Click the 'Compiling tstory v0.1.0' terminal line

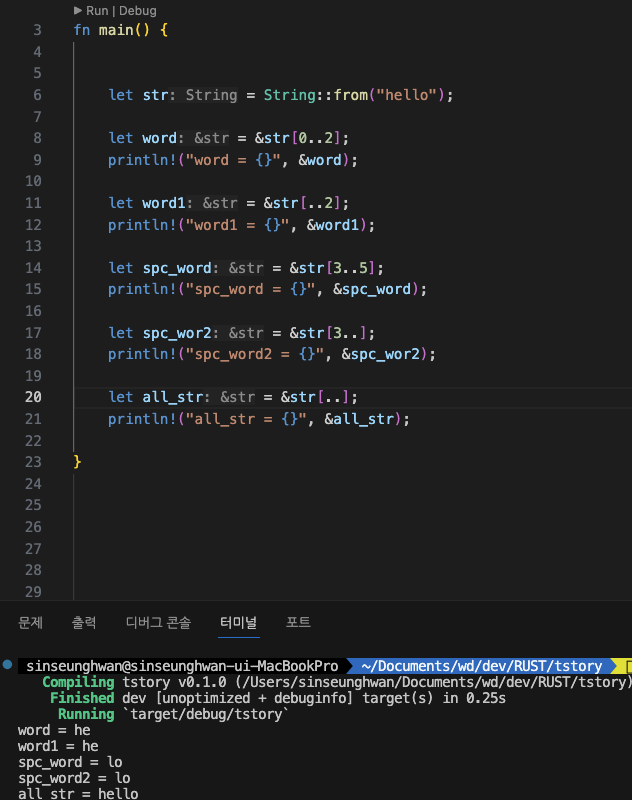point(337,682)
